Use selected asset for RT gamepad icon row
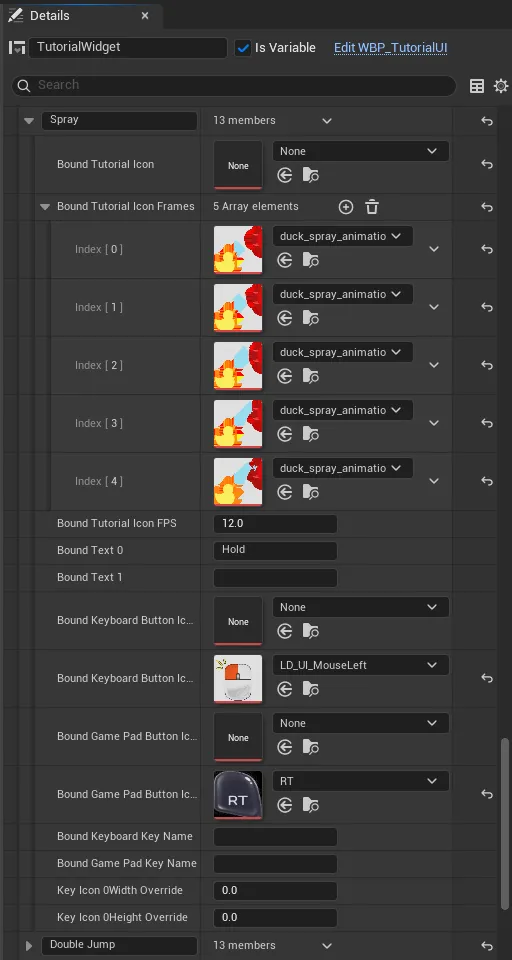Screen dimensions: 512x960 click(285, 805)
